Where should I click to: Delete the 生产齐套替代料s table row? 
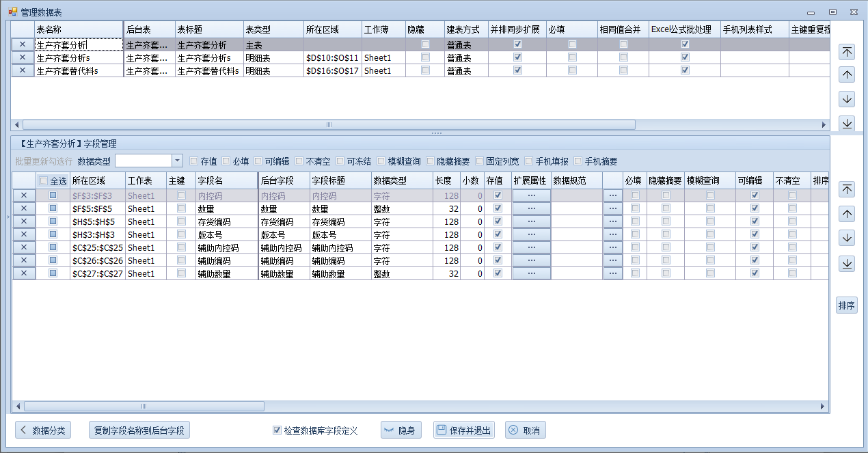pos(23,71)
